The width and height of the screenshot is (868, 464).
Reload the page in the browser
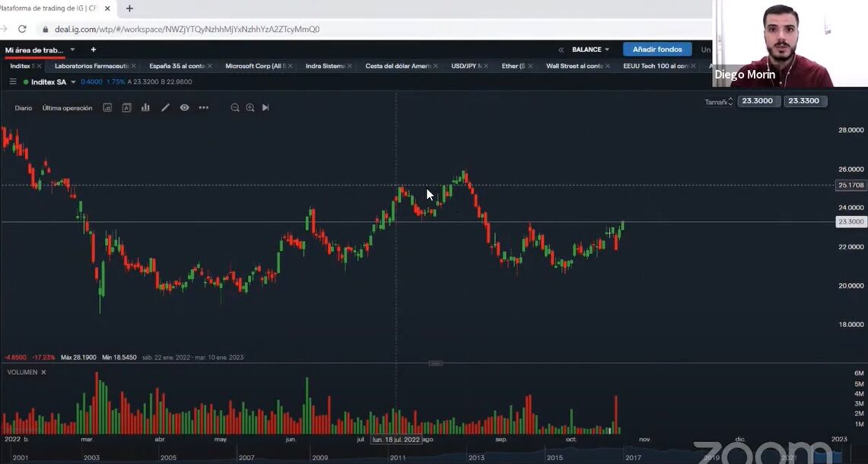click(x=22, y=29)
